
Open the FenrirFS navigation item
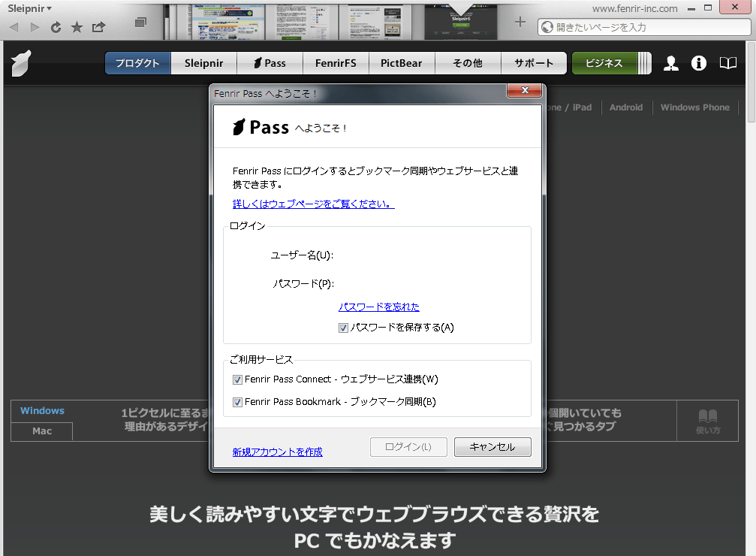(336, 63)
